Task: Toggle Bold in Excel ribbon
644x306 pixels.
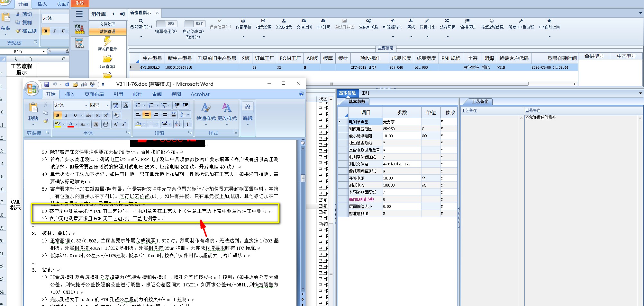Action: 46,31
